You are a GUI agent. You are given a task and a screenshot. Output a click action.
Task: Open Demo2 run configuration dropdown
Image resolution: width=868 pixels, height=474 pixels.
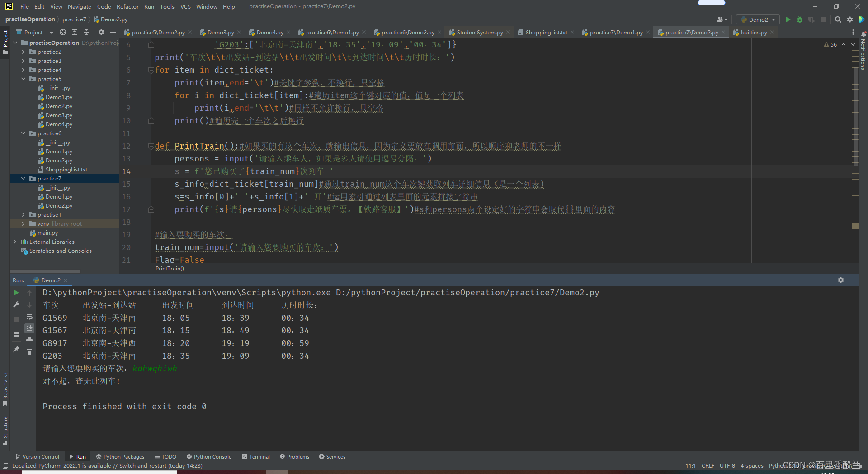(x=758, y=19)
